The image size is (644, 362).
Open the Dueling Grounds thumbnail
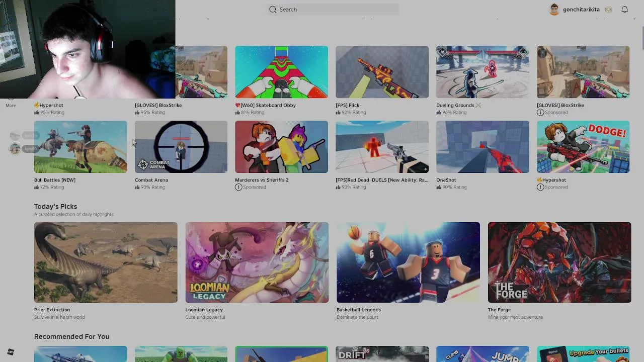[x=482, y=72]
